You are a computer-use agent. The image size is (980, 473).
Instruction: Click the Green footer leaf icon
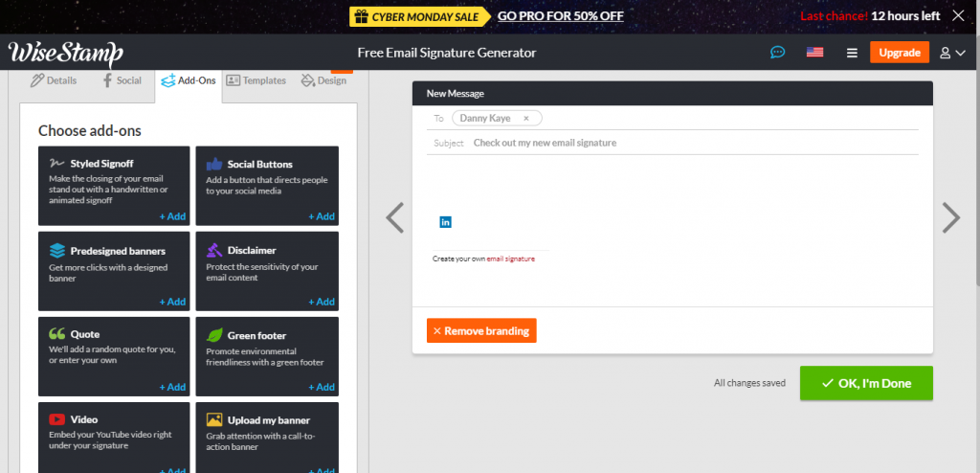214,335
